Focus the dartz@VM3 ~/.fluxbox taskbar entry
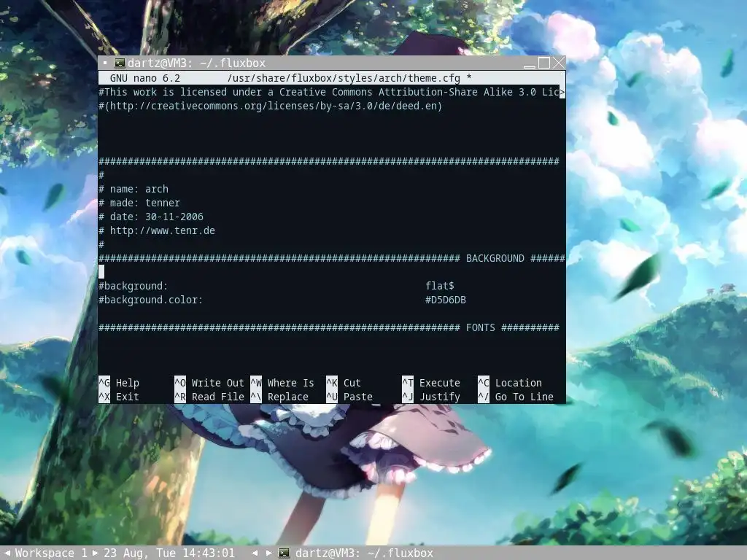Image resolution: width=747 pixels, height=560 pixels. (x=365, y=553)
